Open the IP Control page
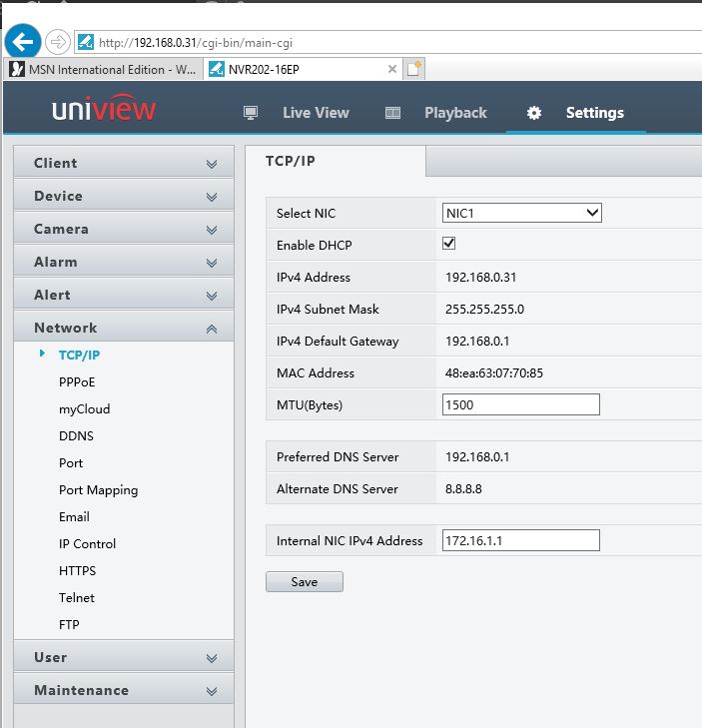Screen dimensions: 702x728 87,543
